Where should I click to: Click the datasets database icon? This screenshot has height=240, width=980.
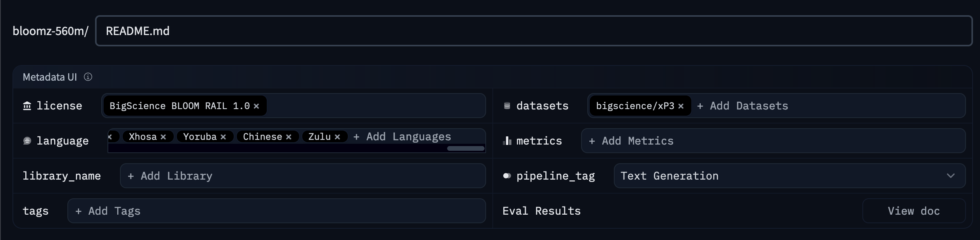click(x=507, y=106)
